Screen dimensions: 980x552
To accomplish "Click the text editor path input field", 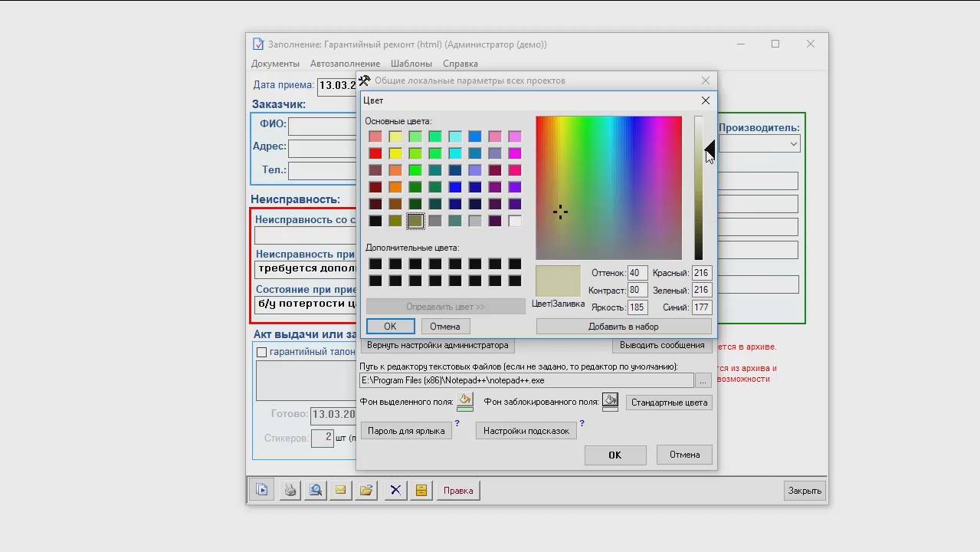I will point(527,380).
